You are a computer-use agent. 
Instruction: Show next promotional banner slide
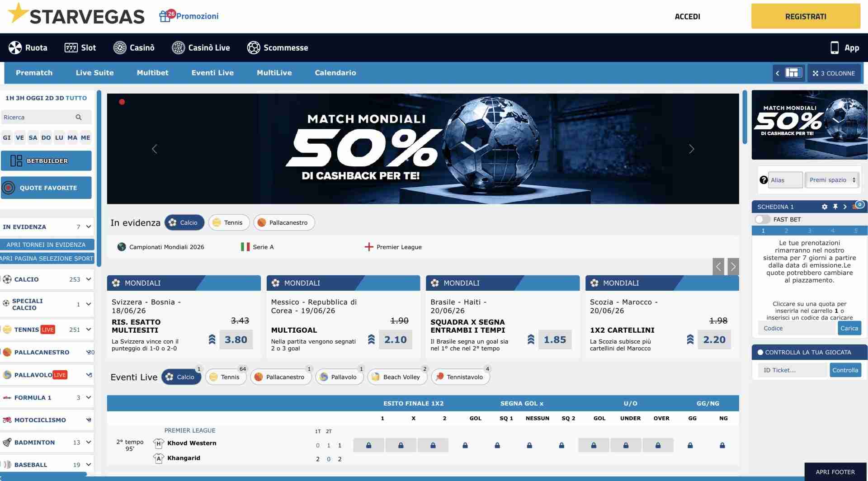tap(691, 149)
